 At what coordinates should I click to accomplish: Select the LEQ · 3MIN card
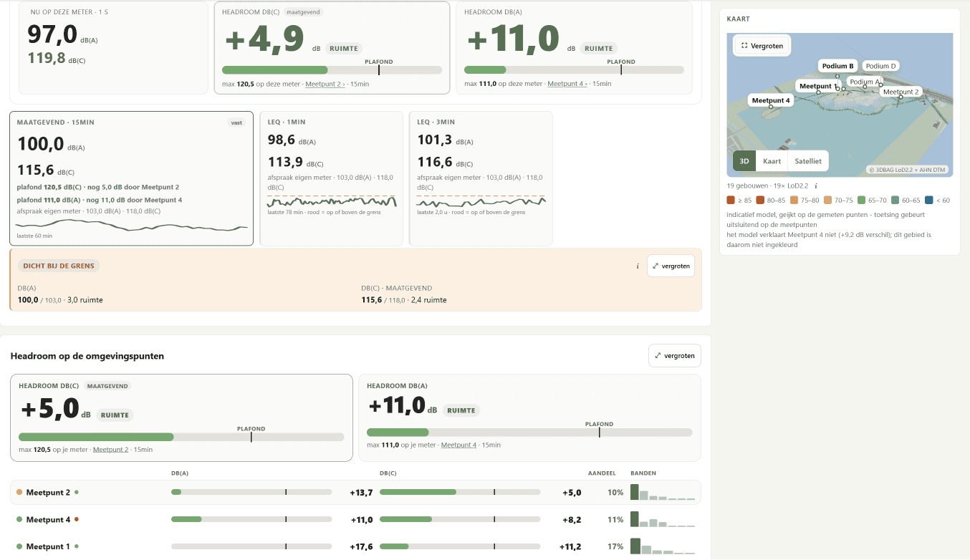(x=481, y=178)
